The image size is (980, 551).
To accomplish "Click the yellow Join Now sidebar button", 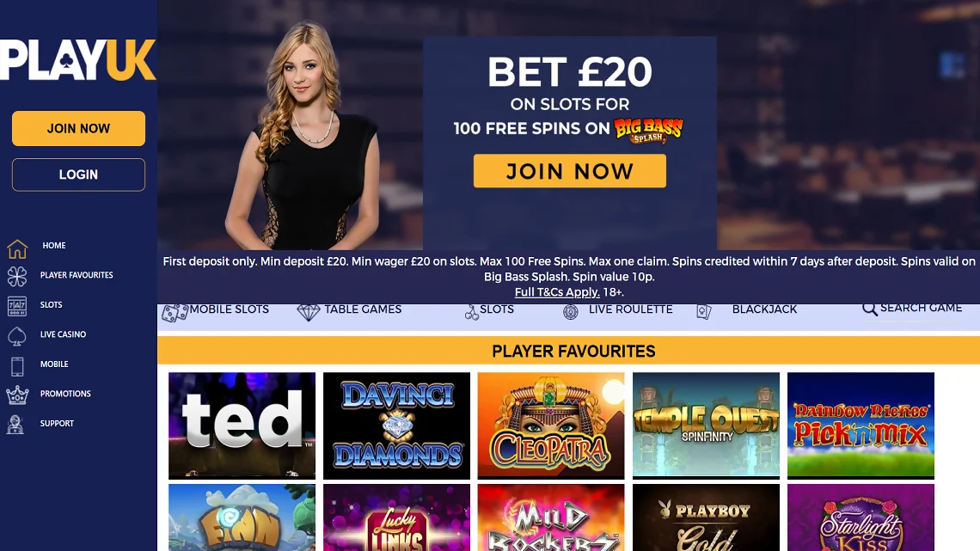I will (79, 129).
